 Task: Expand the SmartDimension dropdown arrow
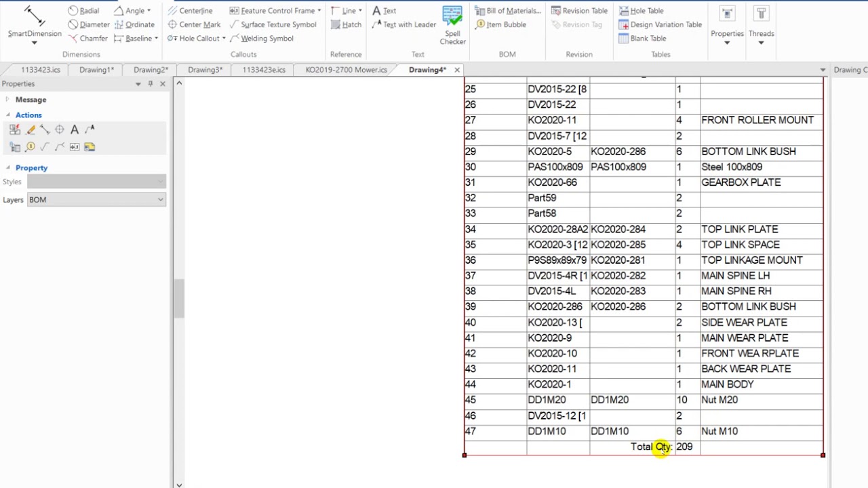34,43
